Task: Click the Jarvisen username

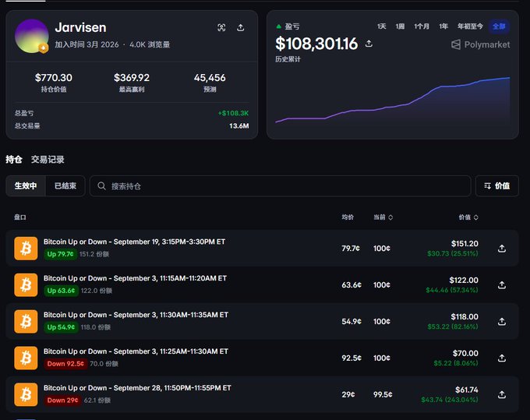Action: (x=80, y=27)
